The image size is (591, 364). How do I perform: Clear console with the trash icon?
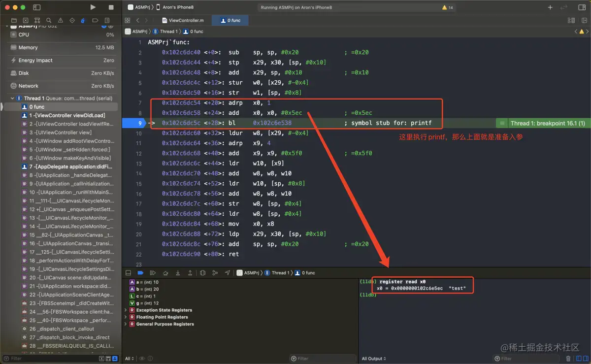click(x=568, y=359)
